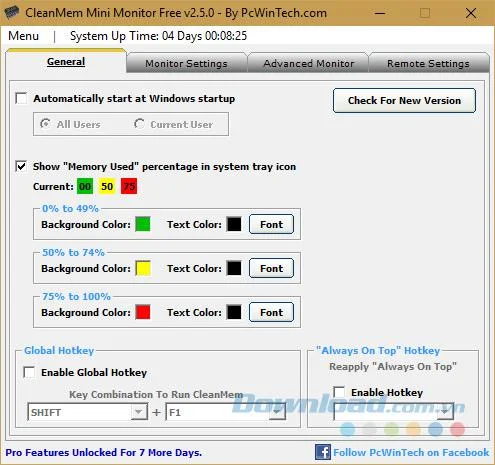Open the Advanced Monitor tab

coord(309,63)
